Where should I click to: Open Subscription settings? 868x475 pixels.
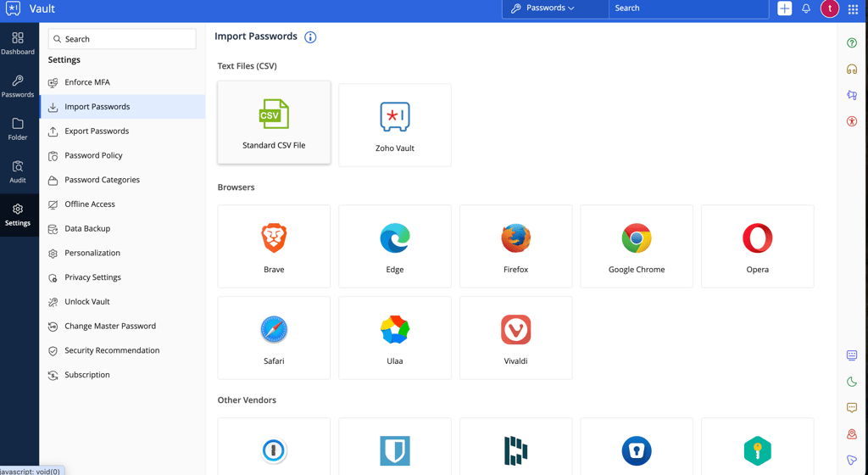[122, 375]
